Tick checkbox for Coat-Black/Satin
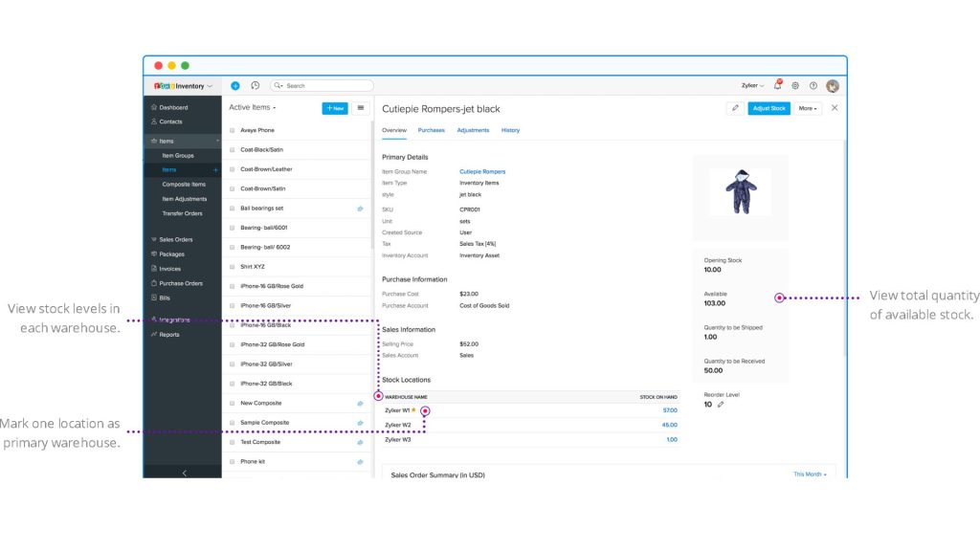This screenshot has height=551, width=980. tap(232, 150)
